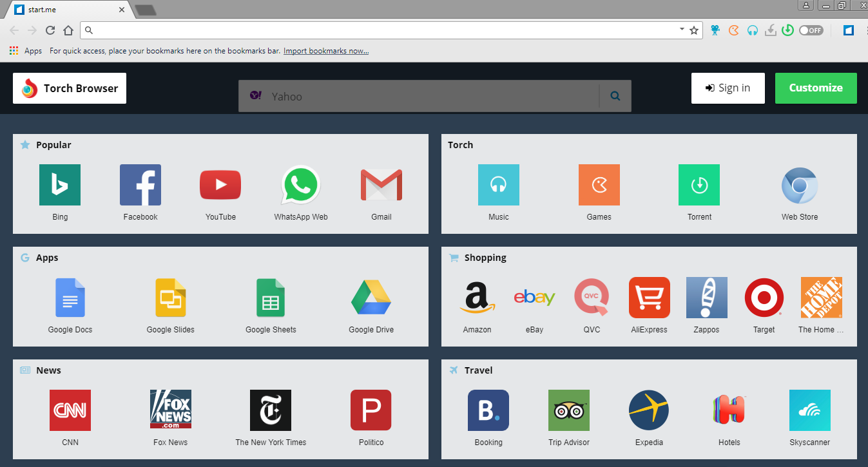Open The New York Times tile
Viewport: 868px width, 467px height.
coord(271,418)
